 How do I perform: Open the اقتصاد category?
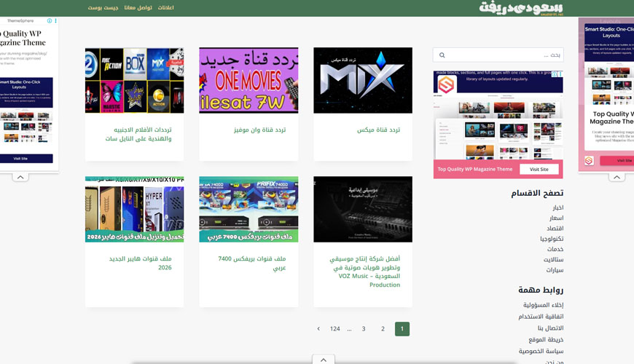pyautogui.click(x=555, y=229)
